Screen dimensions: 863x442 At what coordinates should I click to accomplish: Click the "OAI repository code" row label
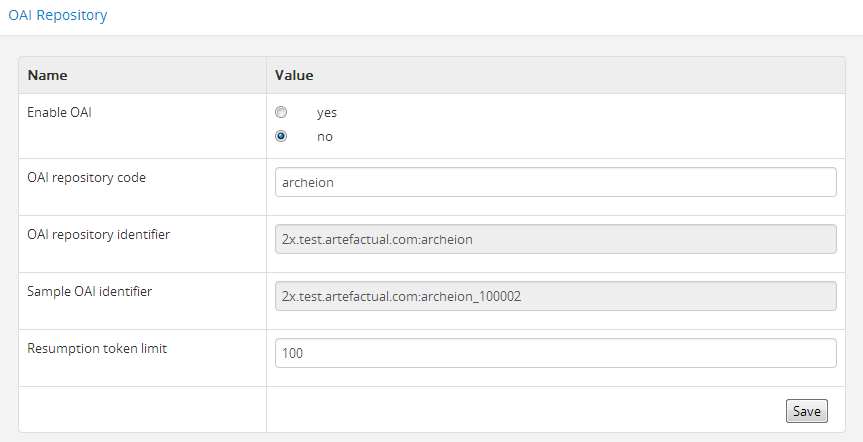[x=86, y=178]
